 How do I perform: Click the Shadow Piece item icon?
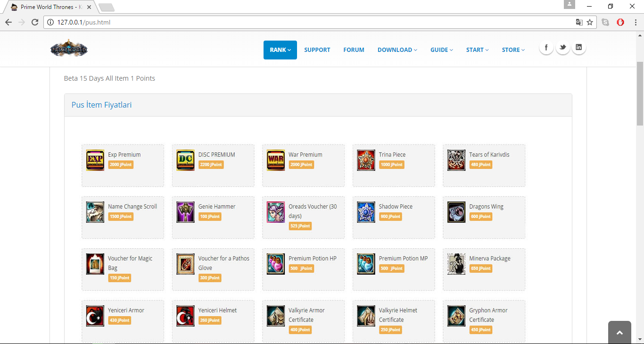(x=366, y=212)
